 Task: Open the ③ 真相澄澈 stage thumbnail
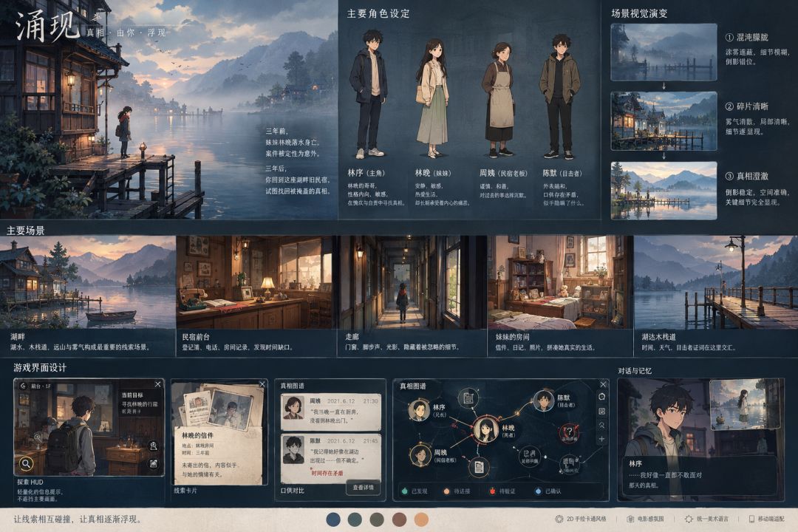664,191
